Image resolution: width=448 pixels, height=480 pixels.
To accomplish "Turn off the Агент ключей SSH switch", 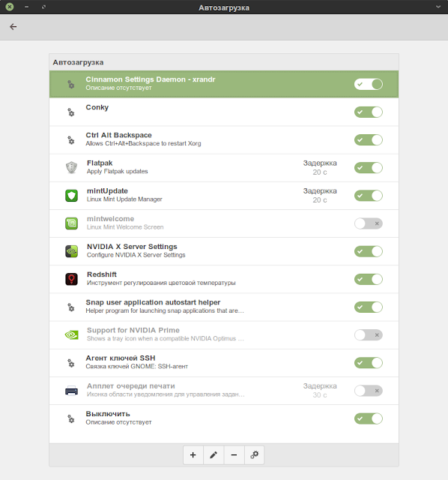I will pyautogui.click(x=369, y=363).
